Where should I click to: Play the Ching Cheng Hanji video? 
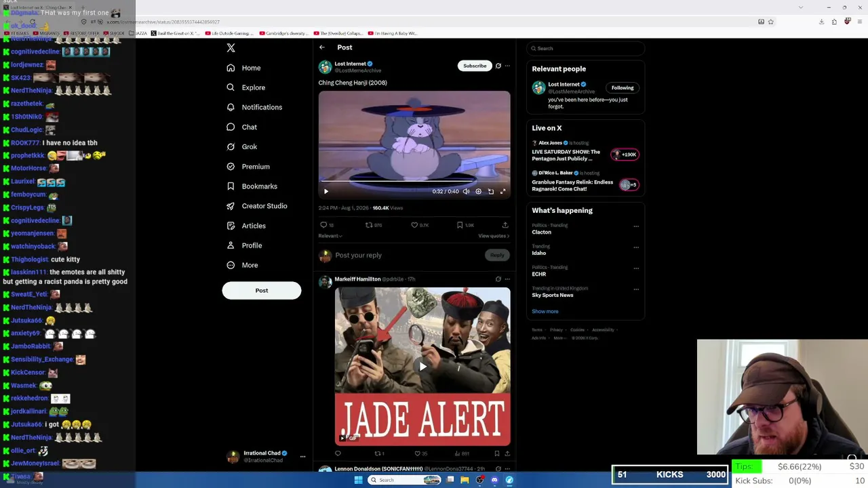[325, 191]
